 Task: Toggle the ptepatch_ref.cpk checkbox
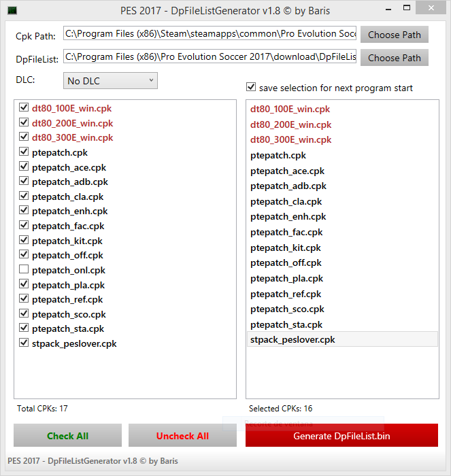[24, 299]
